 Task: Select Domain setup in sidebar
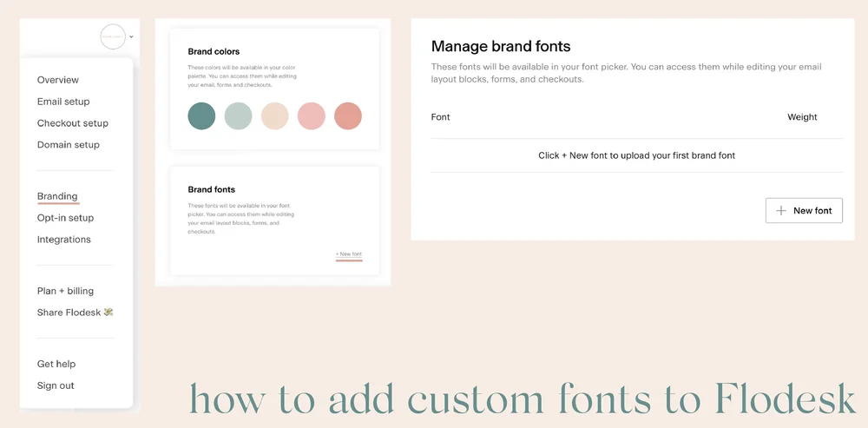[68, 144]
